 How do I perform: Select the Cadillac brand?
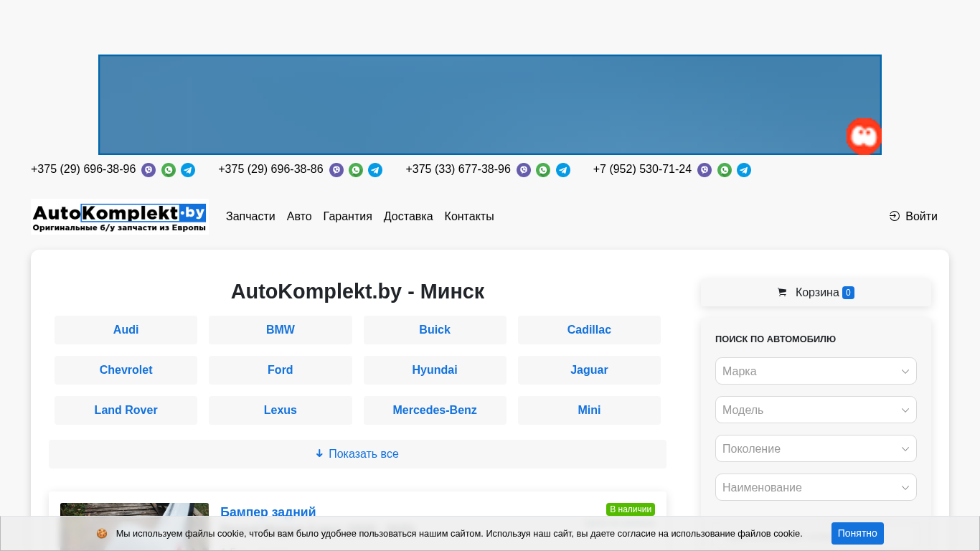coord(589,330)
